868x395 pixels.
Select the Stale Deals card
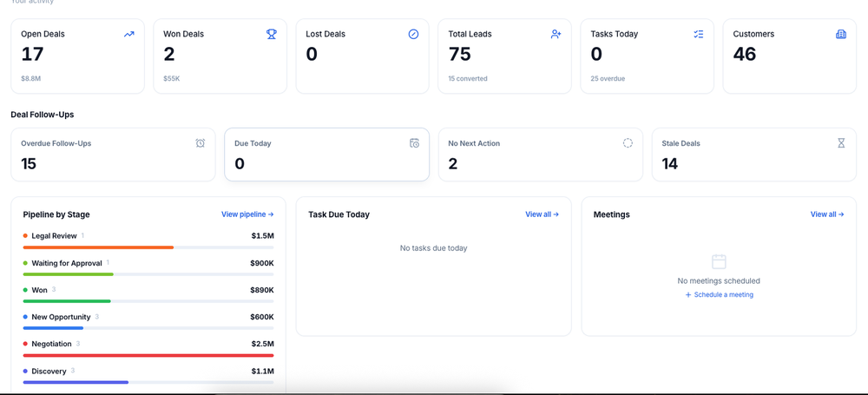[754, 155]
